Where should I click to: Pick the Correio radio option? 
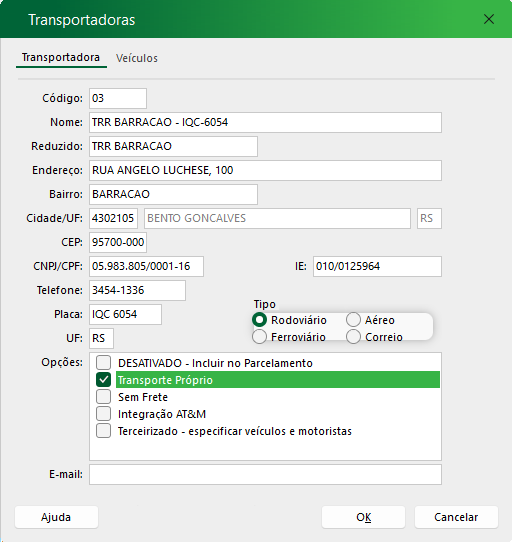353,337
